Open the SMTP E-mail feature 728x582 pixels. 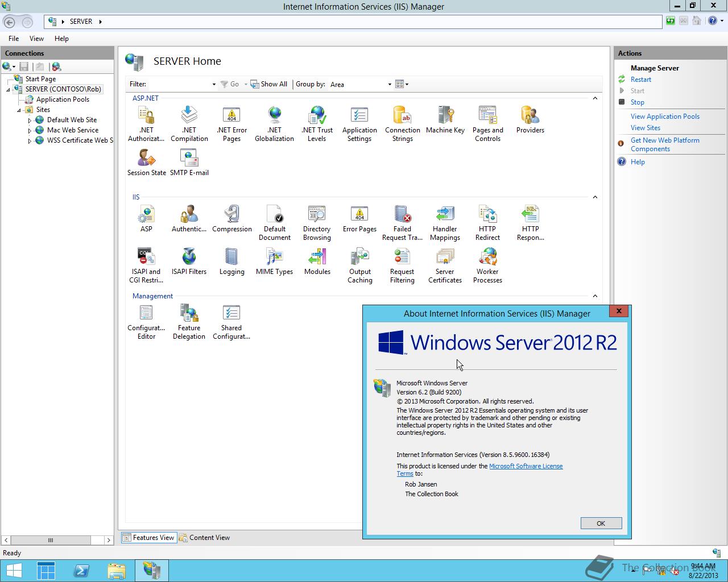click(189, 163)
